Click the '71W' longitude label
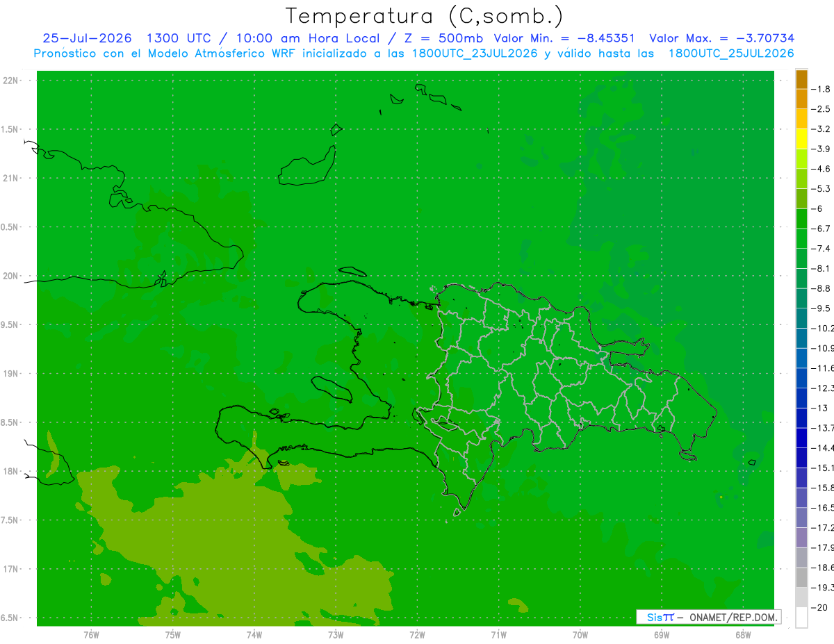Screen dimensions: 834x644 pyautogui.click(x=498, y=635)
